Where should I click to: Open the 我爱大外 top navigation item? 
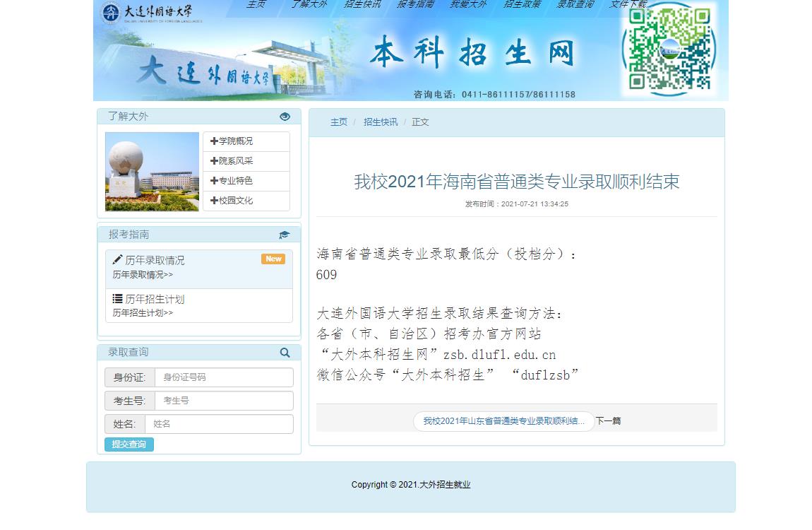[x=468, y=4]
